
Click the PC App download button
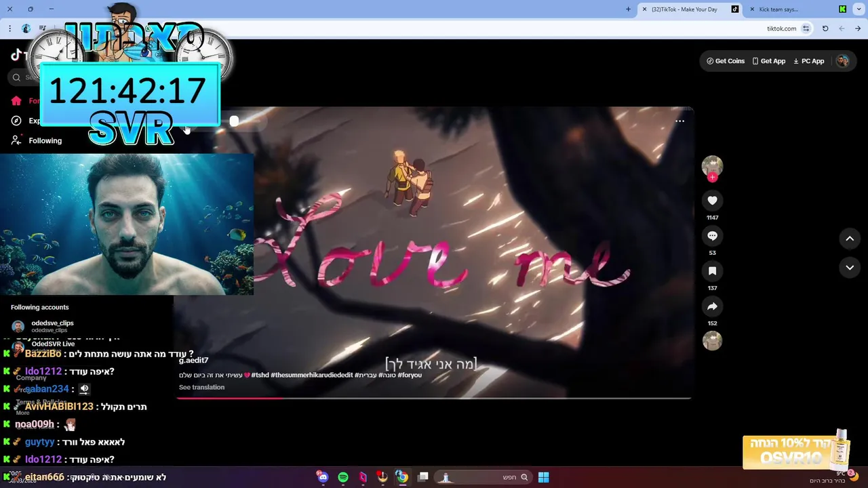(x=809, y=61)
